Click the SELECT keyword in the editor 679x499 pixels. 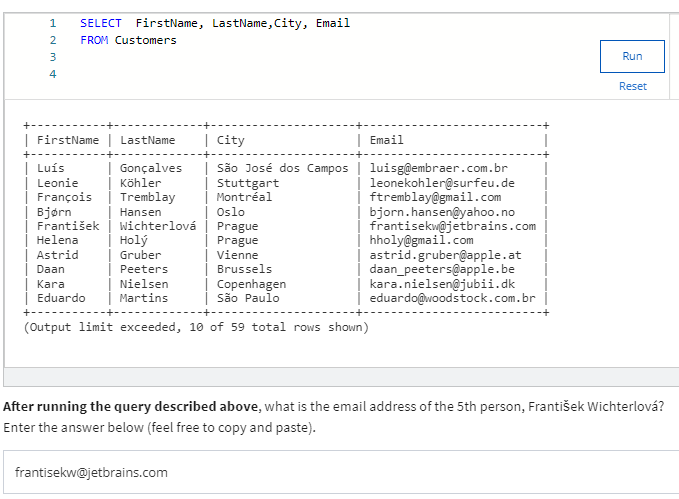[x=101, y=23]
